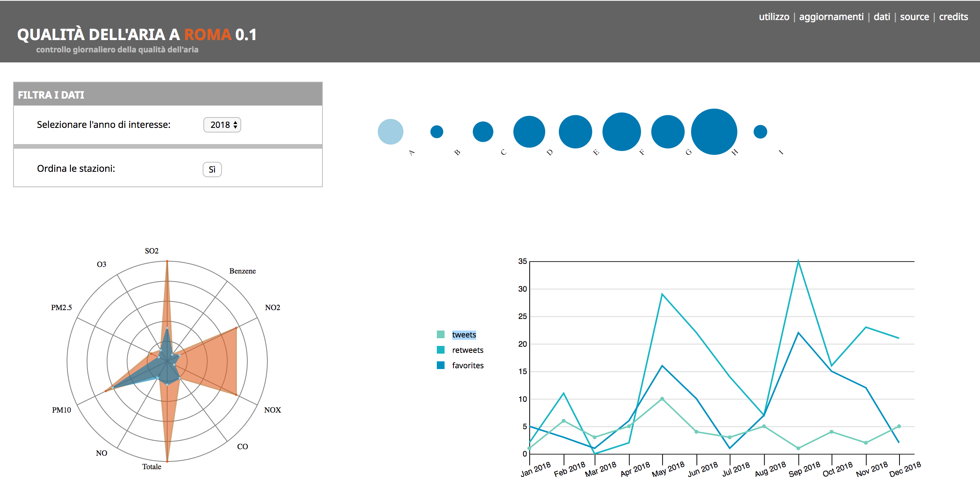Open the 2018 year dropdown
Screen dimensions: 980x490
[222, 125]
